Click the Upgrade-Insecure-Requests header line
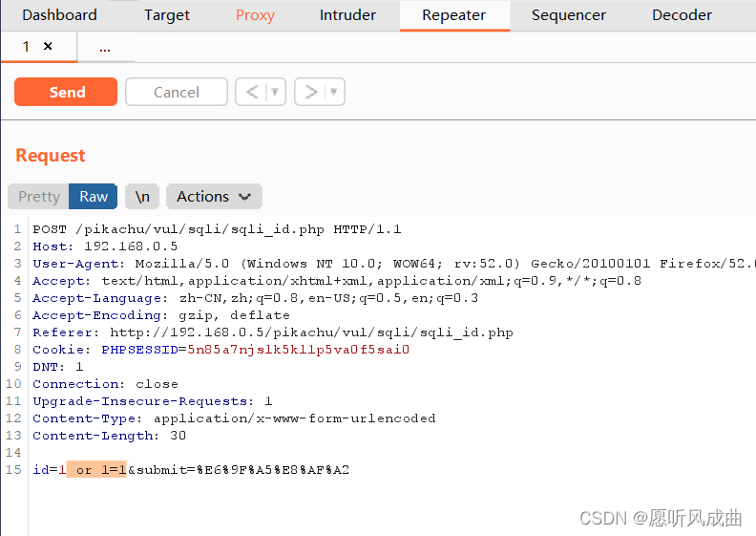Image resolution: width=756 pixels, height=536 pixels. click(x=153, y=401)
